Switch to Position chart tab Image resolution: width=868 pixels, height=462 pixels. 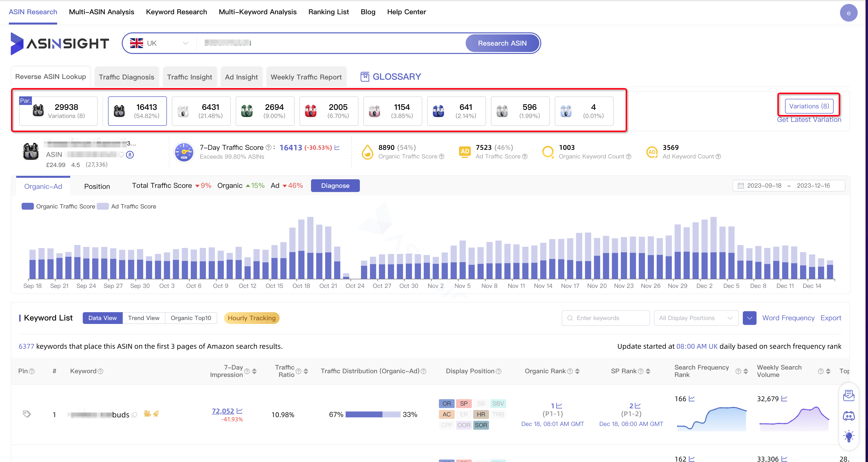point(97,186)
